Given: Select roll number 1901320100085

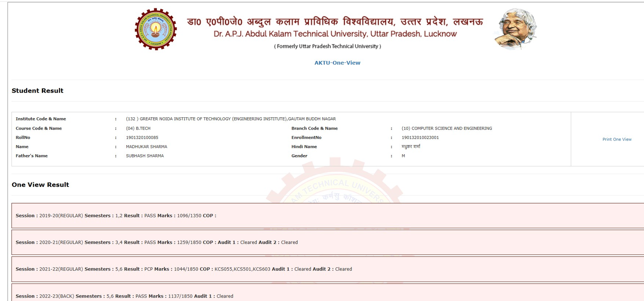Looking at the screenshot, I should coord(142,138).
